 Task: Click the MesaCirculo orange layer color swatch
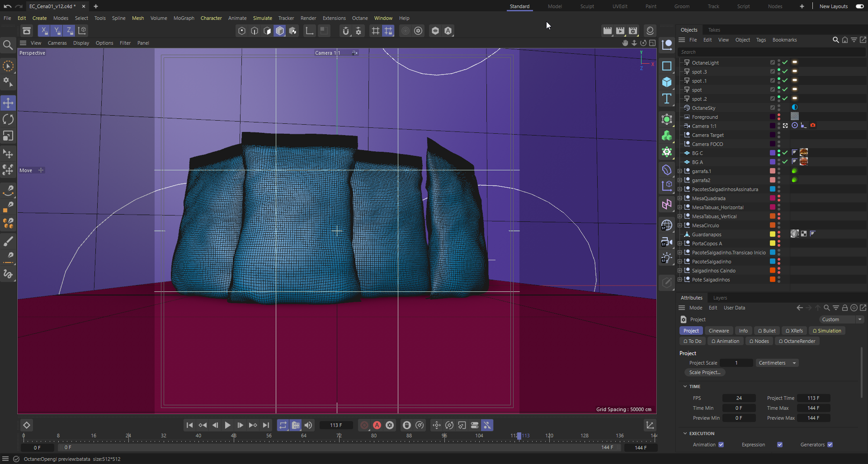click(x=773, y=225)
